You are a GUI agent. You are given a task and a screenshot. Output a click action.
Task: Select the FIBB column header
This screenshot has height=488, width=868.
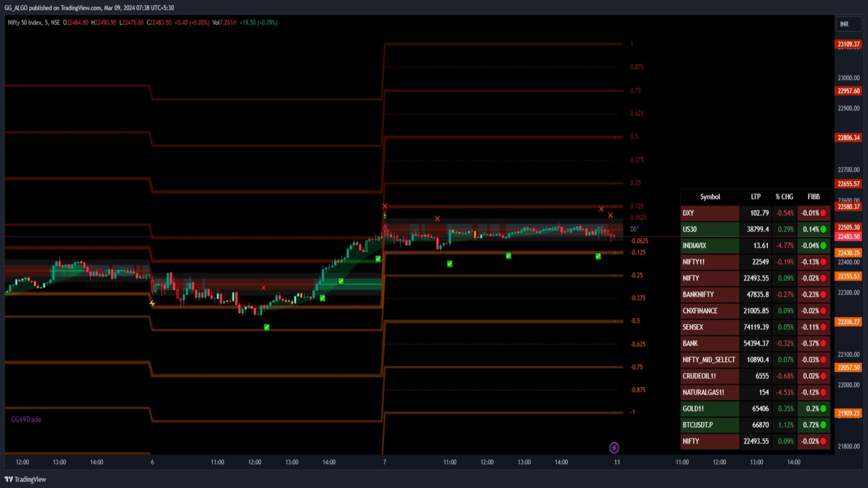coord(814,197)
